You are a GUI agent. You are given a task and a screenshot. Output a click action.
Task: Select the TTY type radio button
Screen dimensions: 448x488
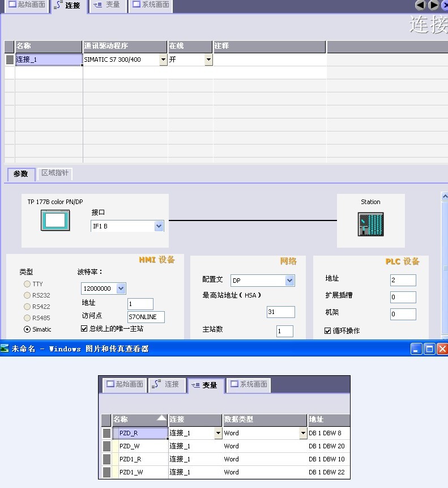pos(27,284)
